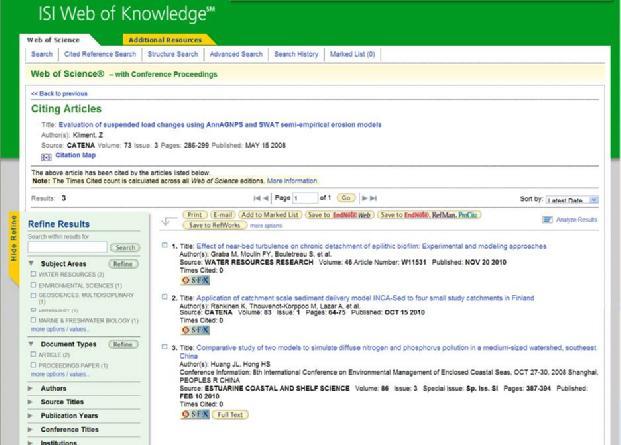
Task: Click SFX icon for INCA-Sed CATENA article
Action: [195, 330]
